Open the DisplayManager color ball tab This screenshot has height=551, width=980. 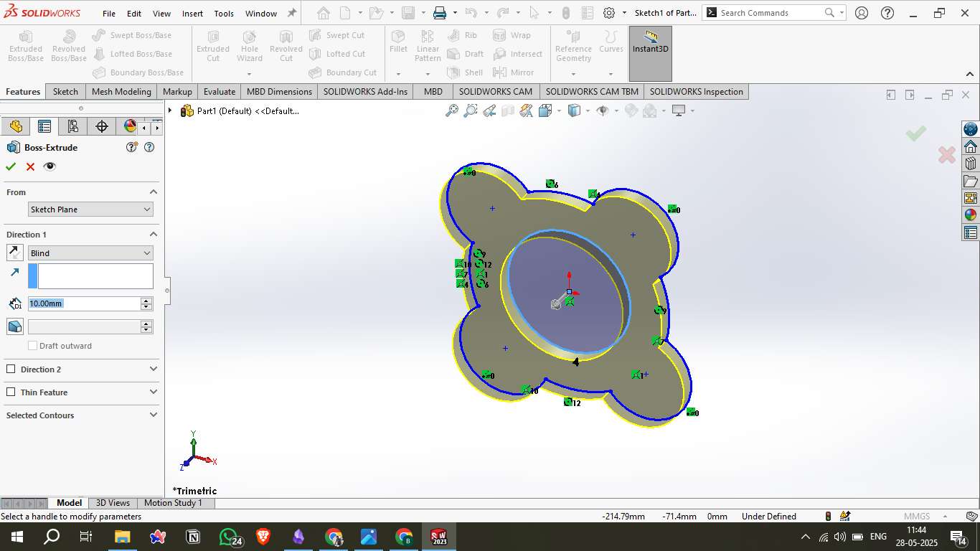pyautogui.click(x=129, y=127)
